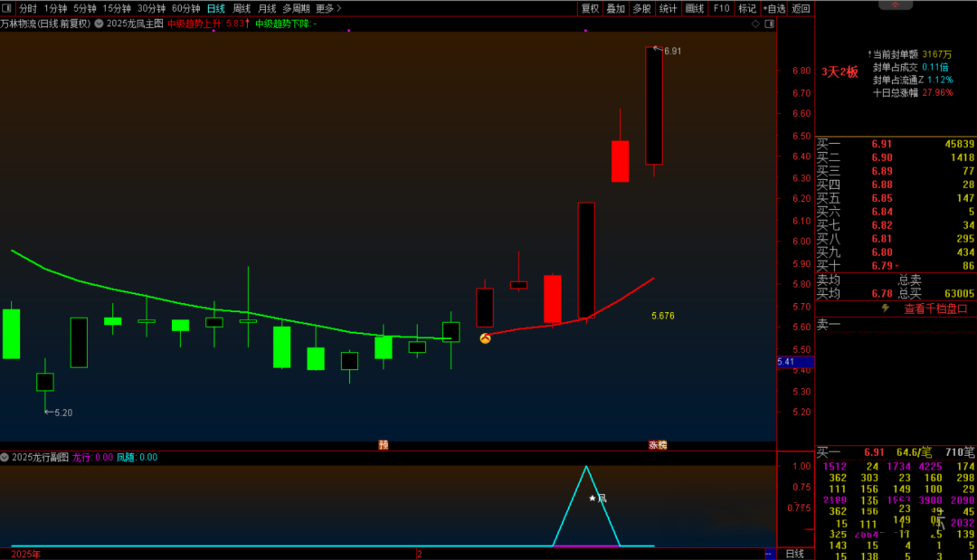Click the tall candlestick peaking at 6.91

coord(654,105)
